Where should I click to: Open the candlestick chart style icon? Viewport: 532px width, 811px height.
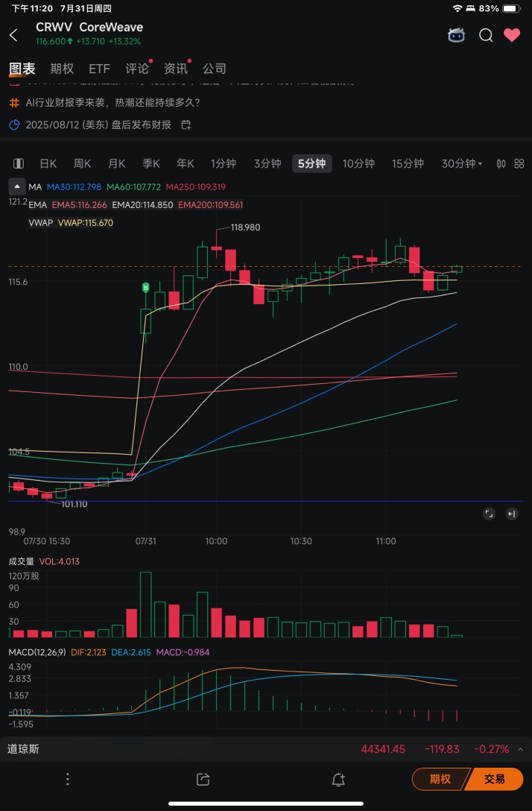[501, 164]
